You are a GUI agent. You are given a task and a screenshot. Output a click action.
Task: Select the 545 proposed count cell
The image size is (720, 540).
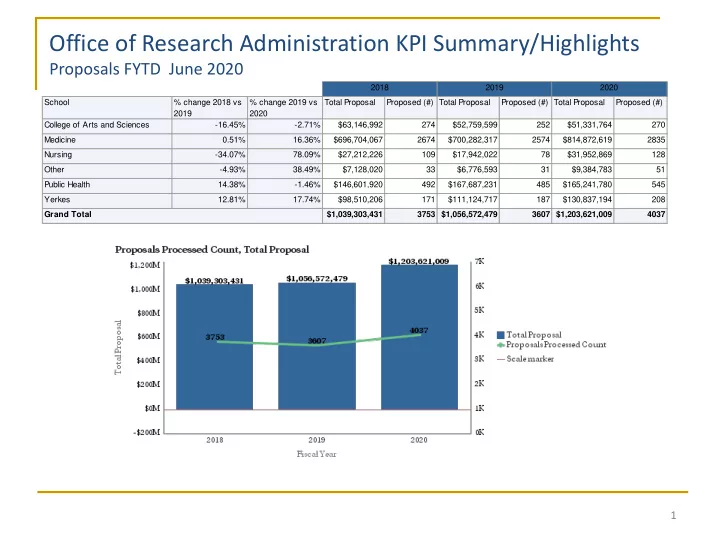click(x=641, y=185)
